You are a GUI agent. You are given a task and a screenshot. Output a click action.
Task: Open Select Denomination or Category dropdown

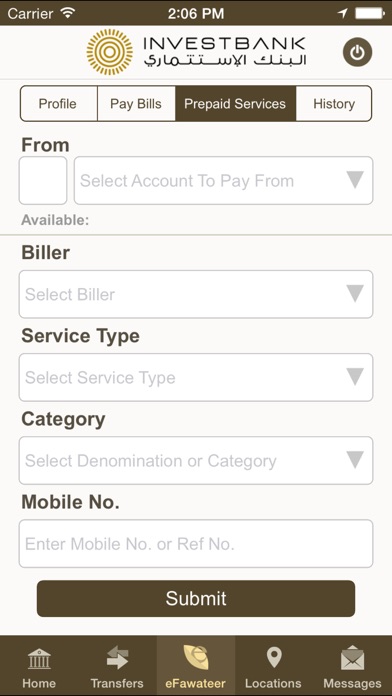[x=196, y=460]
